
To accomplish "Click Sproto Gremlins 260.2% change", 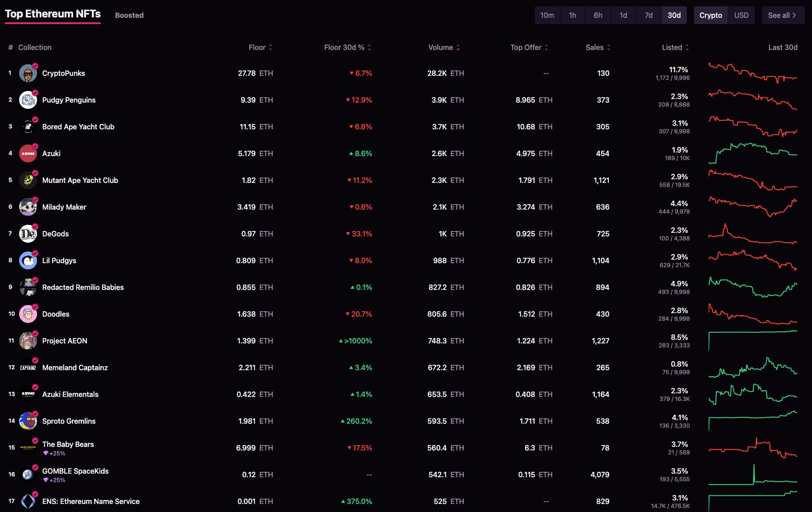I will pyautogui.click(x=356, y=421).
